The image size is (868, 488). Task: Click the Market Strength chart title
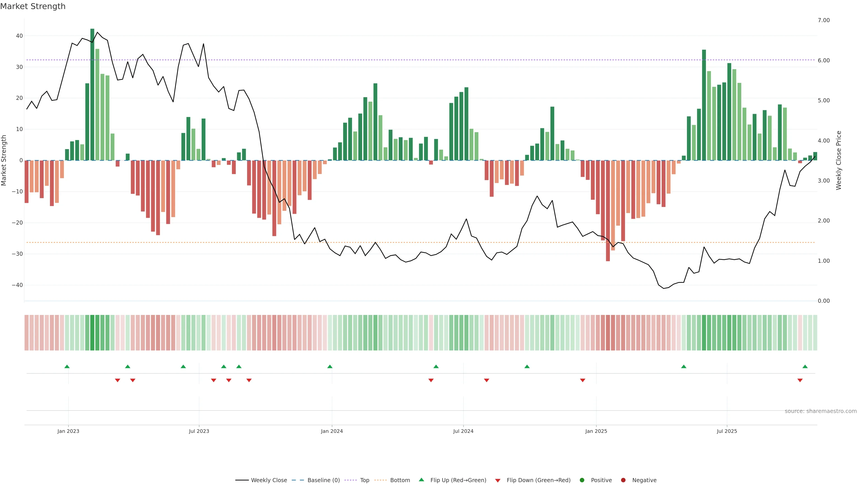tap(33, 6)
